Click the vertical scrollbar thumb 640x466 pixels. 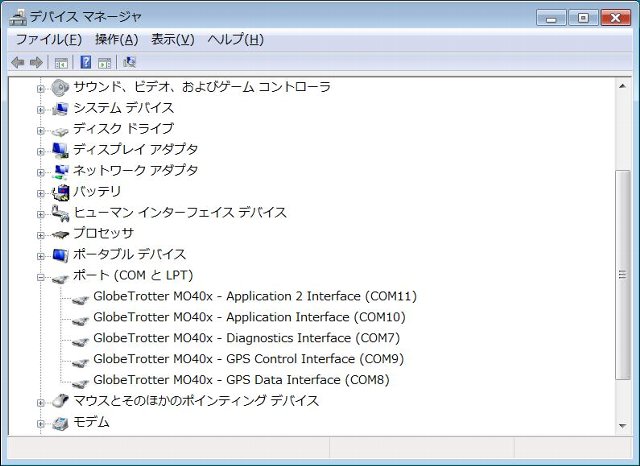pyautogui.click(x=622, y=275)
